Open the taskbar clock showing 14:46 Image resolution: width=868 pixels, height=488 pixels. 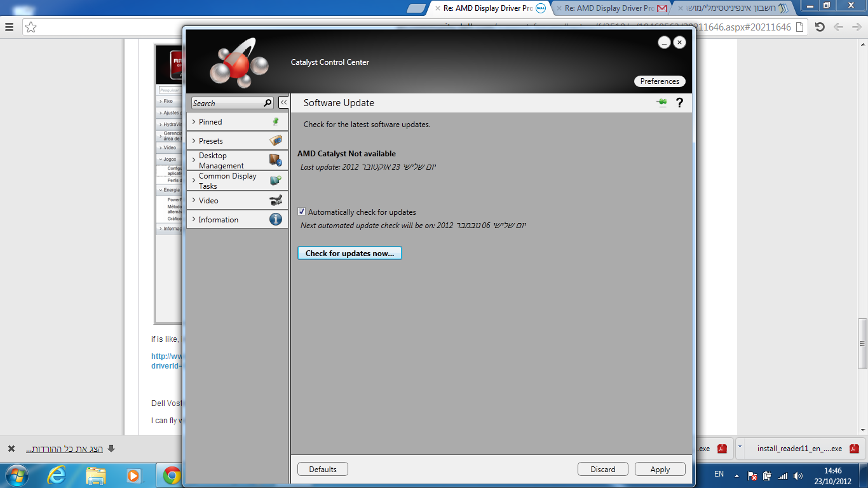pyautogui.click(x=832, y=475)
